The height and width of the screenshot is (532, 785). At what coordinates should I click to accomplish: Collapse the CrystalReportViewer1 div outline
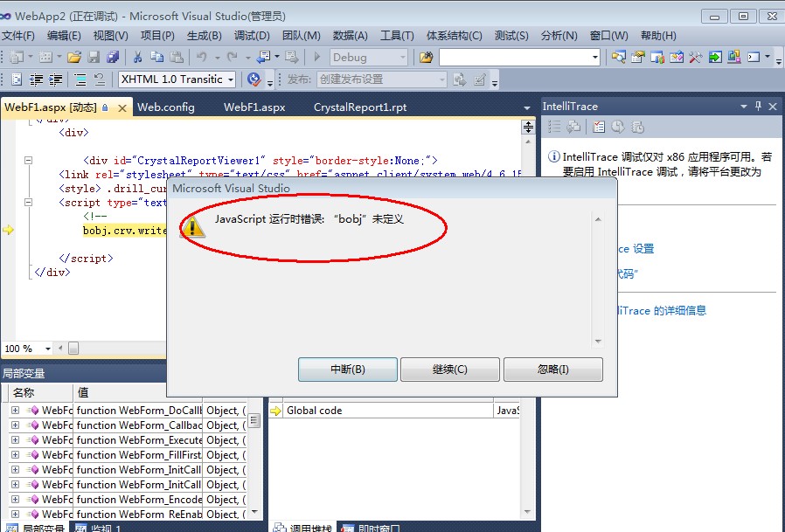point(29,161)
